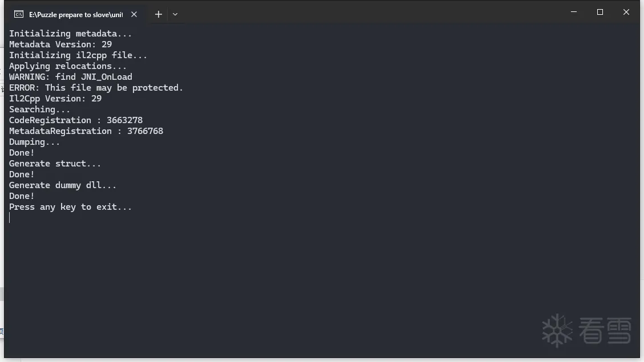Screen dimensions: 644x362
Task: Click the terminal icon in the tab
Action: pos(19,14)
